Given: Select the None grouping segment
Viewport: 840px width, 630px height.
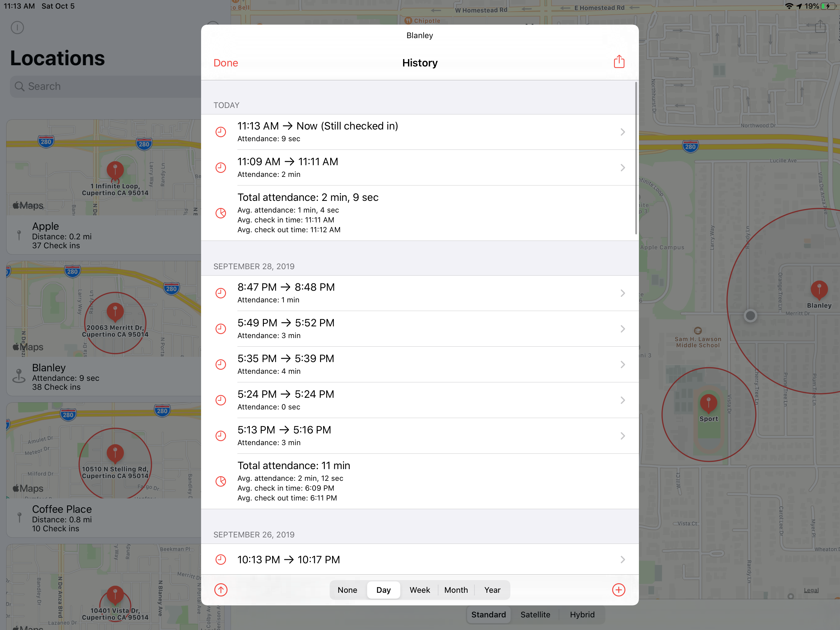Looking at the screenshot, I should click(347, 590).
